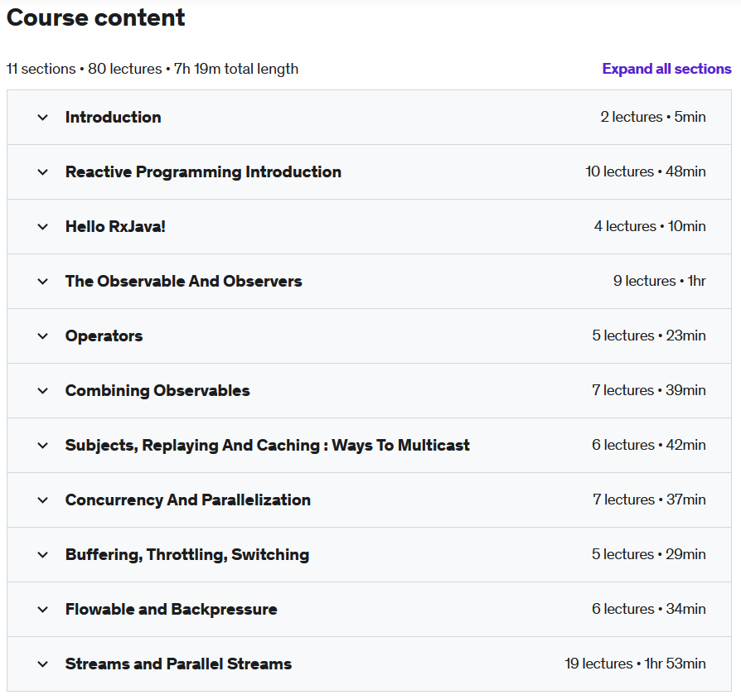Click the '7 lectures • 39min' text
Image resolution: width=741 pixels, height=700 pixels.
649,390
